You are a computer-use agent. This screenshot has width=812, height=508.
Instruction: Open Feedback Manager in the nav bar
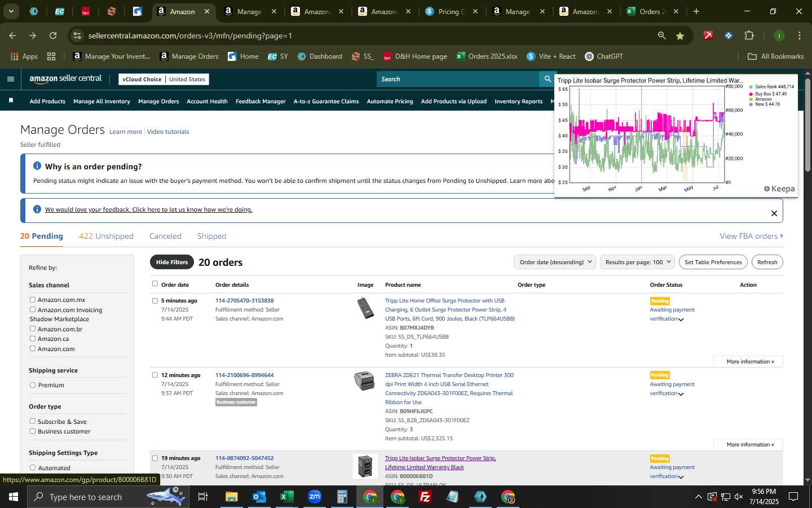point(261,102)
